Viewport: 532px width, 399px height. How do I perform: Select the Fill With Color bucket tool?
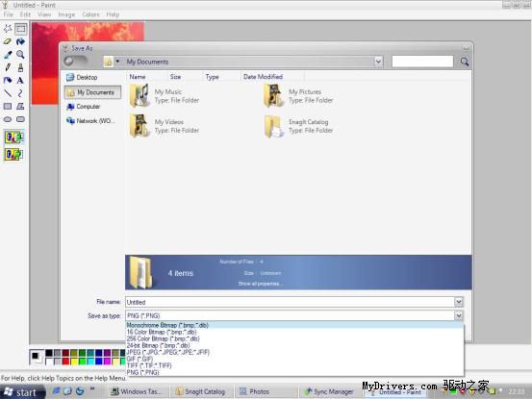[20, 41]
